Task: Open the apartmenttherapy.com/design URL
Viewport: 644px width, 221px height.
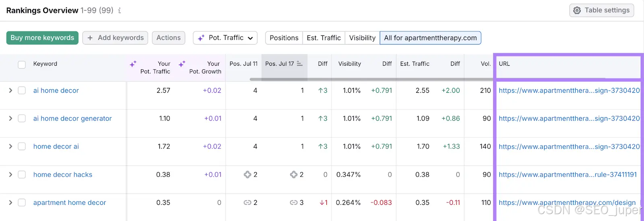Action: [567, 202]
